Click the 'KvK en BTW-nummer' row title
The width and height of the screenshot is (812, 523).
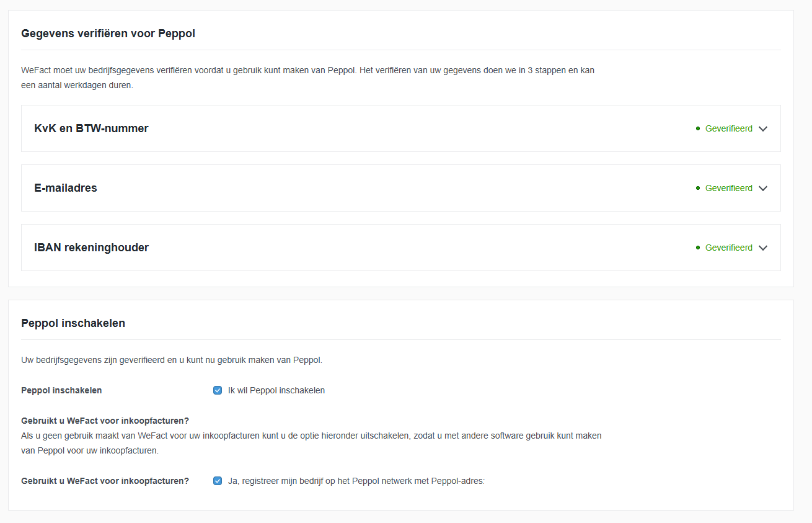[91, 128]
